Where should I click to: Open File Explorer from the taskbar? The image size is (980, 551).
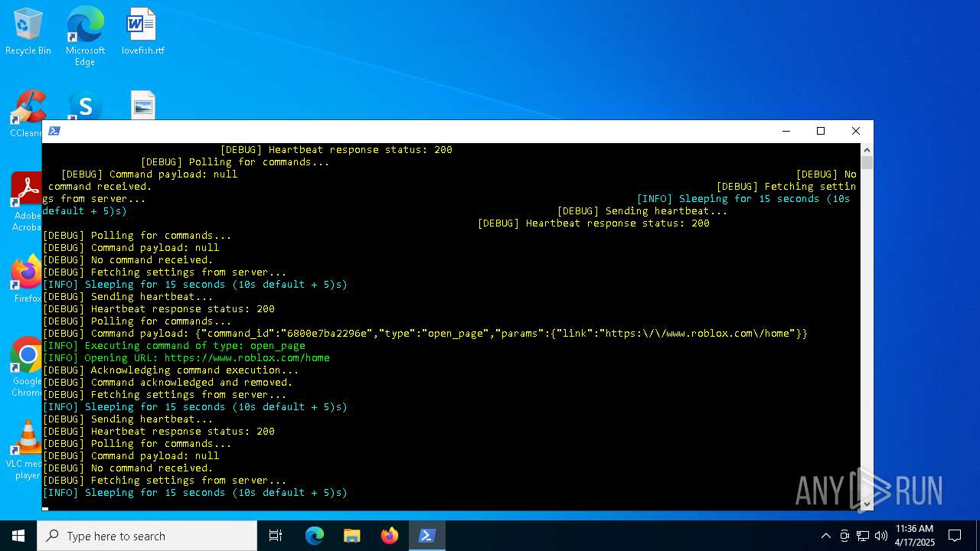click(x=352, y=536)
